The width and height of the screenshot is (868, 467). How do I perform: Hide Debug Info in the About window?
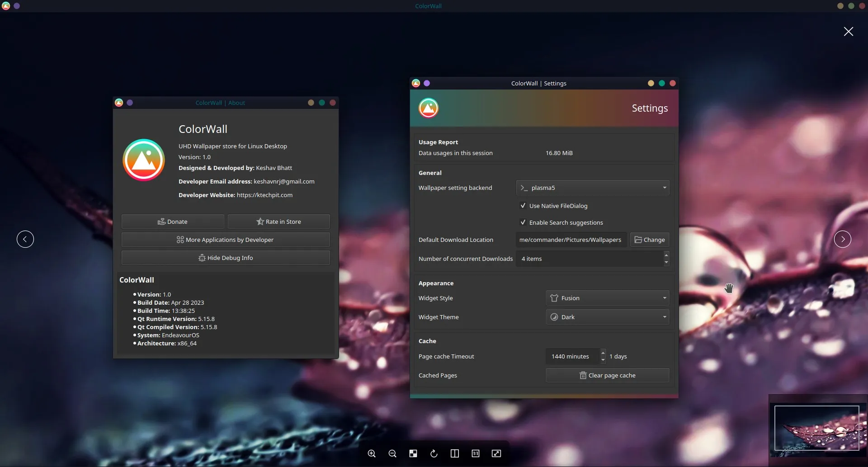tap(225, 257)
